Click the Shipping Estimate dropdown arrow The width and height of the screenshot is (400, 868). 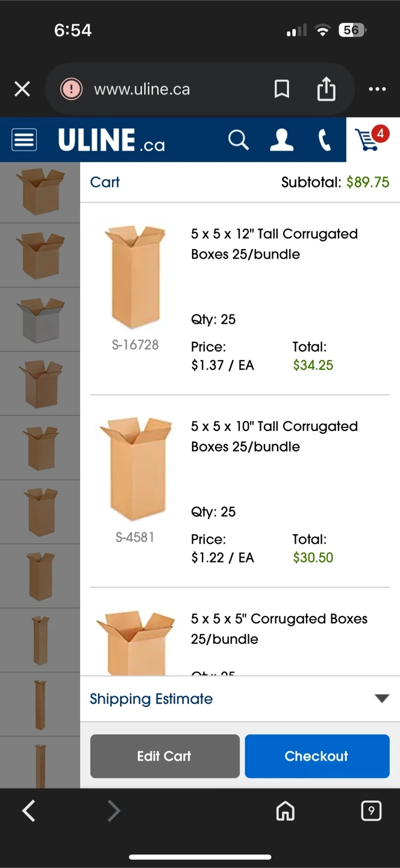pyautogui.click(x=382, y=699)
